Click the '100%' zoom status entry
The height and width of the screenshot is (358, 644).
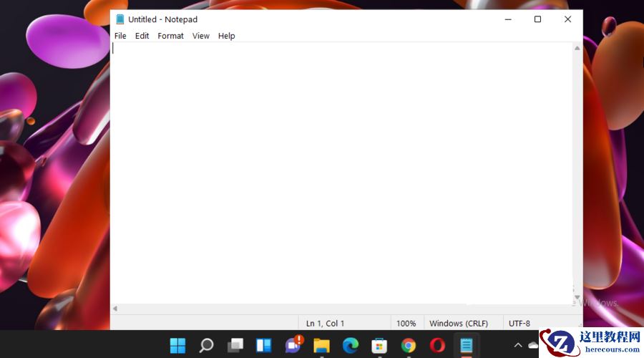(406, 324)
